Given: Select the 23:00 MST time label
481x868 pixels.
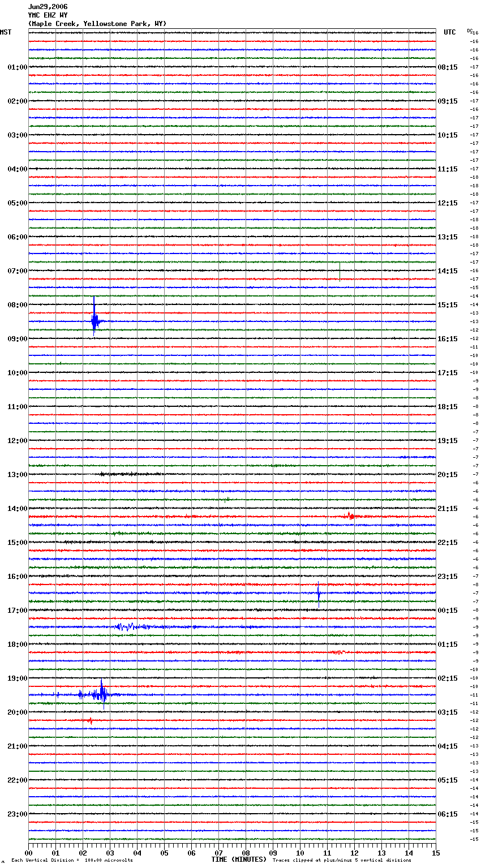Looking at the screenshot, I should [x=17, y=814].
